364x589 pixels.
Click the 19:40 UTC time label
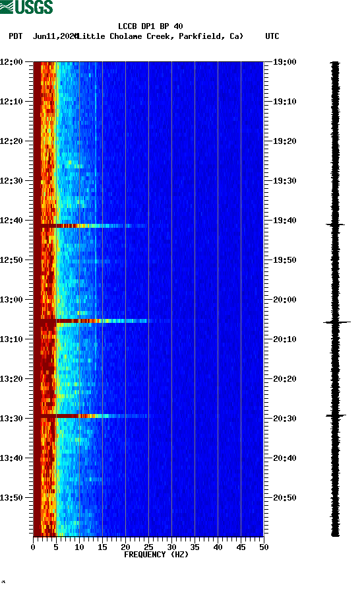coord(285,221)
